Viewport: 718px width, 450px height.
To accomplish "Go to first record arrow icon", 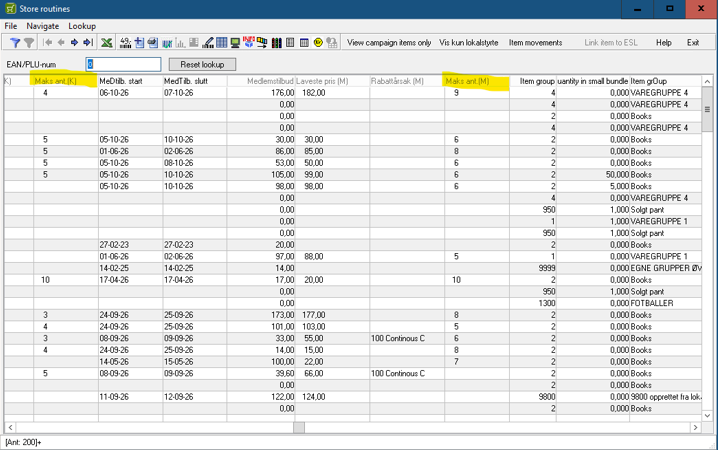I will pos(47,43).
